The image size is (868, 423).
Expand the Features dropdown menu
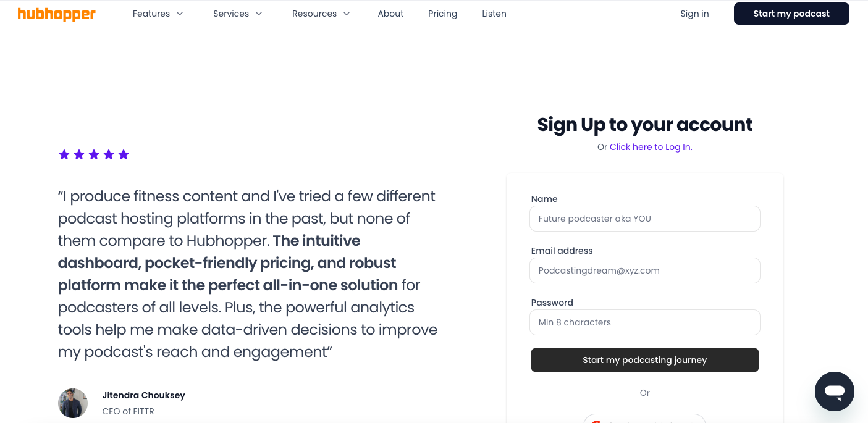point(158,13)
